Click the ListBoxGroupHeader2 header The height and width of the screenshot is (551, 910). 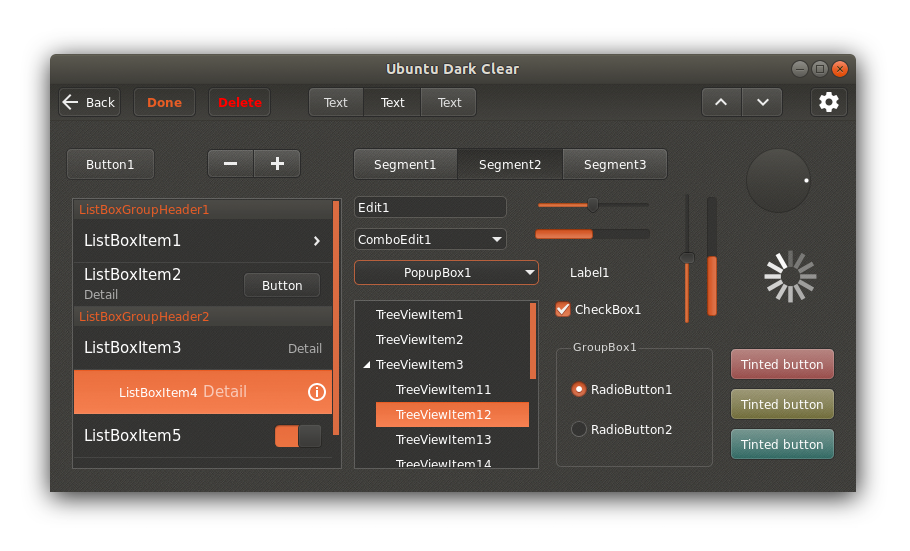click(x=203, y=316)
